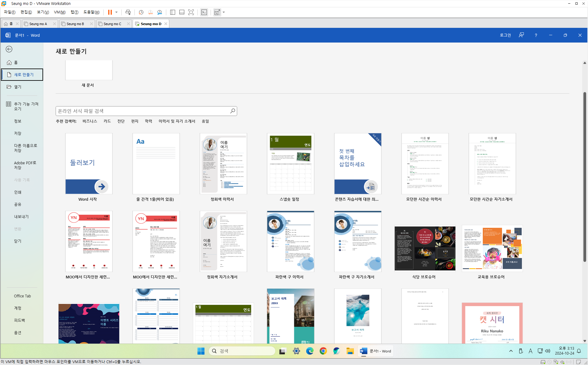Screen dimensions: 588x365
Task: Go to the VMware 홈 tab
Action: coord(9,24)
